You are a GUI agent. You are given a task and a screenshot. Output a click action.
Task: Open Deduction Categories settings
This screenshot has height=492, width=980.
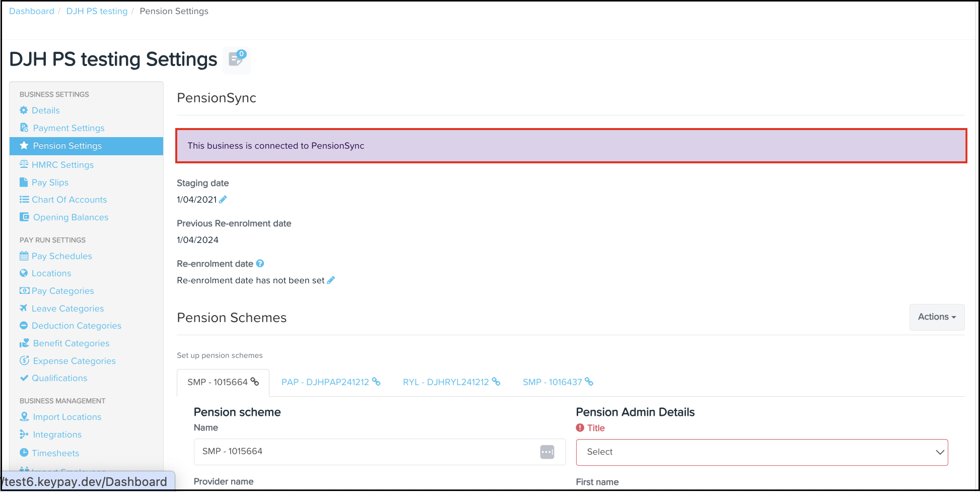coord(76,326)
